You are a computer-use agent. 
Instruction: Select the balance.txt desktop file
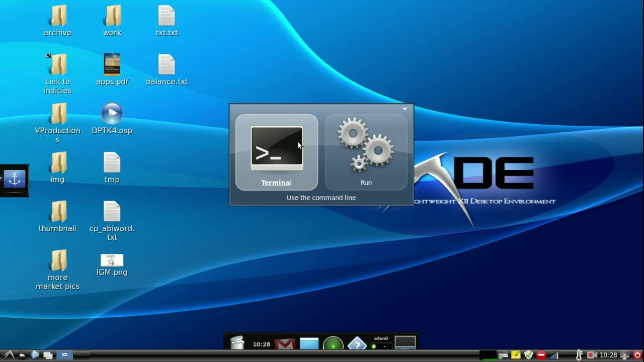click(x=167, y=70)
